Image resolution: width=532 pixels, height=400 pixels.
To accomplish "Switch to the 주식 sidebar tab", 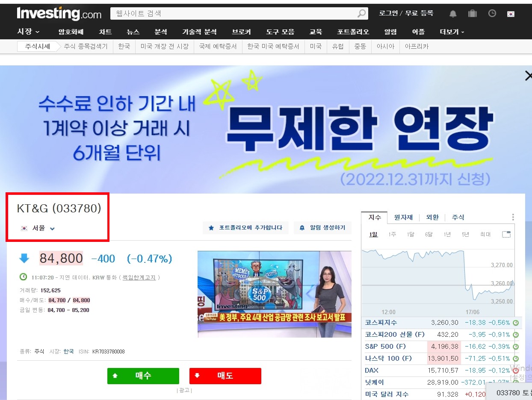I will [x=458, y=217].
